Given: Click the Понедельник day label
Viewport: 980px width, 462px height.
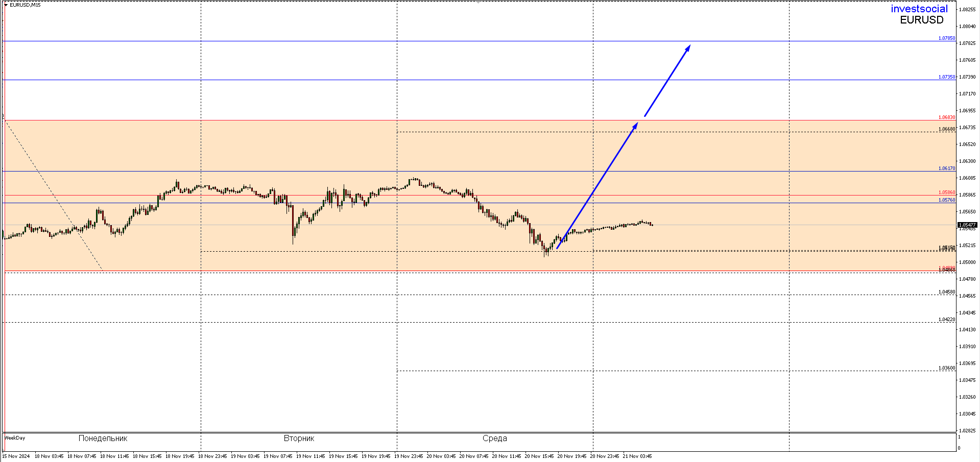Looking at the screenshot, I should coord(103,439).
